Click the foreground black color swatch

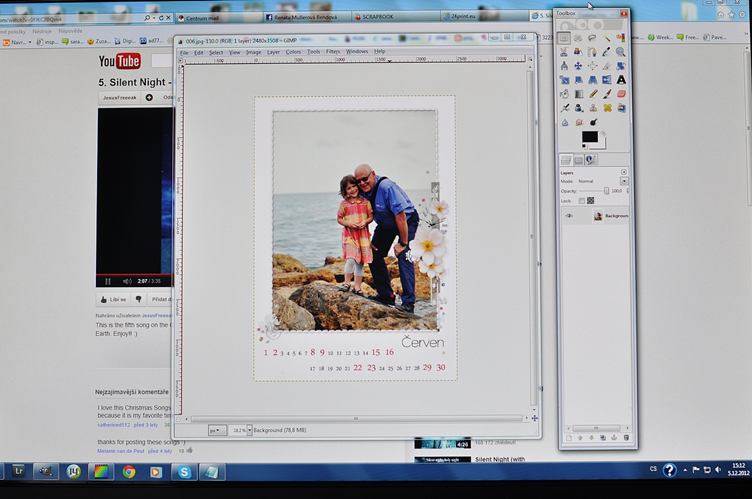point(589,137)
